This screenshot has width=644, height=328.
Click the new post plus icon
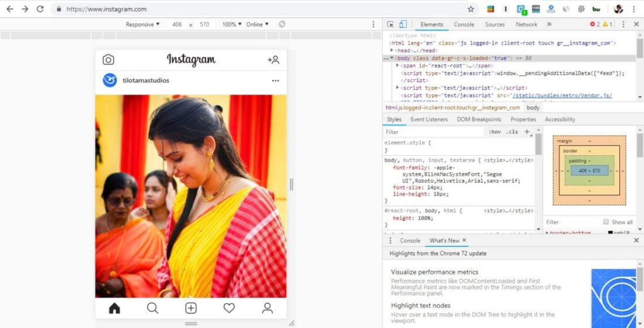click(x=191, y=308)
